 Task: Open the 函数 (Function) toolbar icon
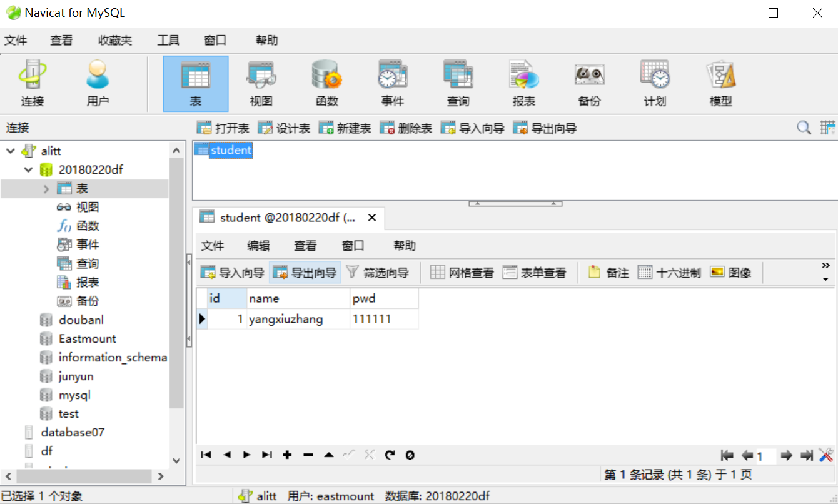pos(327,83)
